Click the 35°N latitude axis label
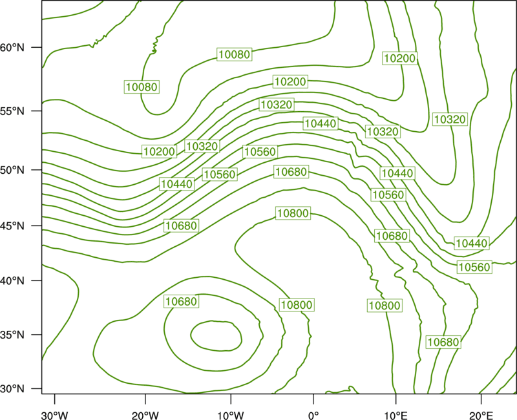Screen dimensions: 517x420 [x=12, y=335]
